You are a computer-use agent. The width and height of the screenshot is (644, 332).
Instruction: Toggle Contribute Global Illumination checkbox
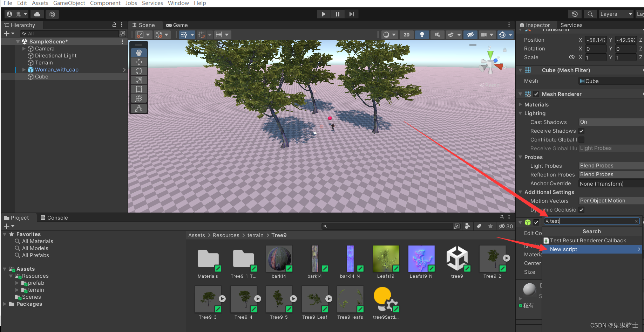(582, 140)
